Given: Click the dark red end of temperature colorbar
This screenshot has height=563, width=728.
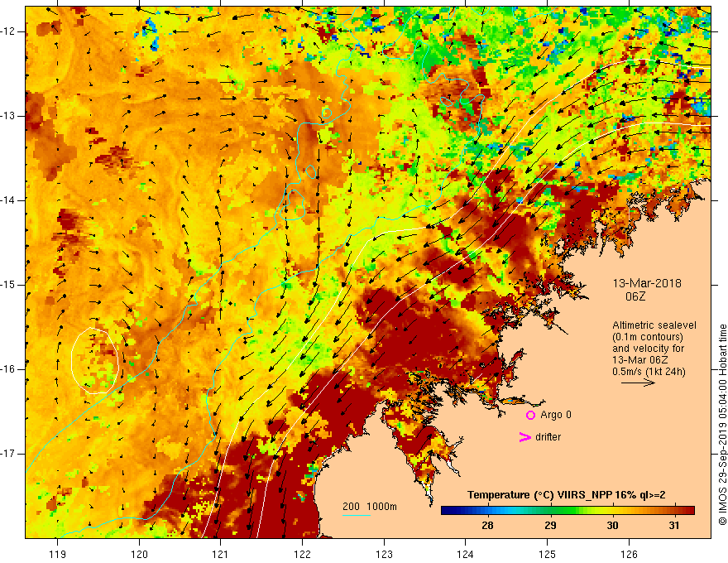Looking at the screenshot, I should point(689,511).
